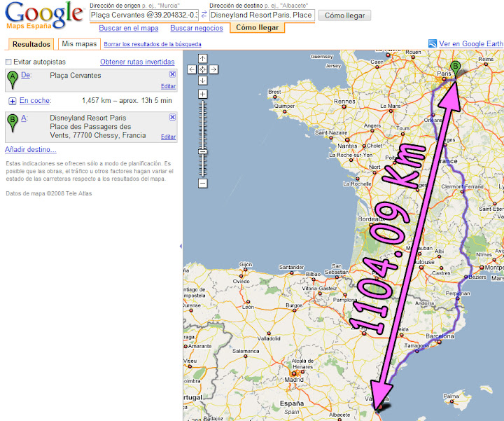The image size is (504, 421).
Task: Remove destination Disneyland Resort Paris with X
Action: (x=172, y=117)
